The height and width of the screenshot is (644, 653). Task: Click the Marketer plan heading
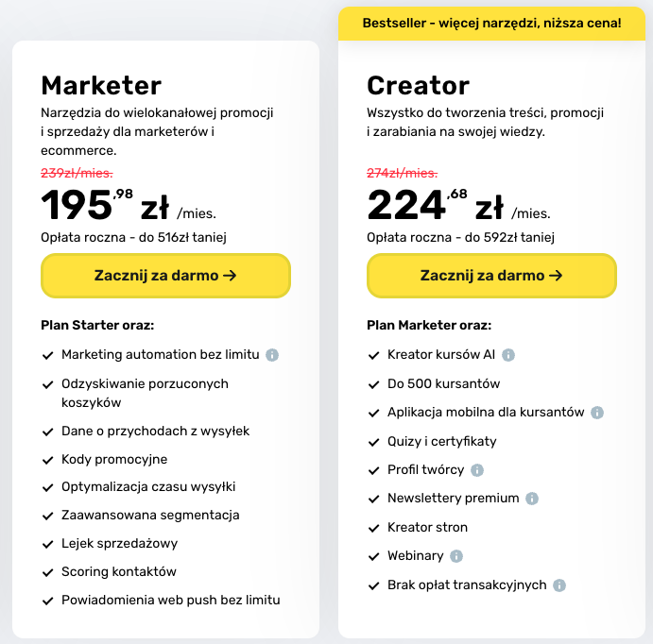click(x=101, y=86)
